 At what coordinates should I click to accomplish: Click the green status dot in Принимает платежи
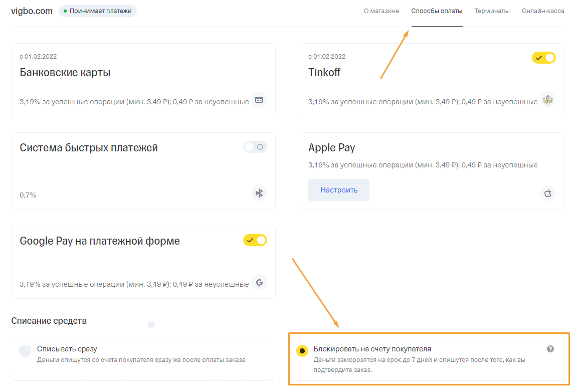pyautogui.click(x=66, y=11)
